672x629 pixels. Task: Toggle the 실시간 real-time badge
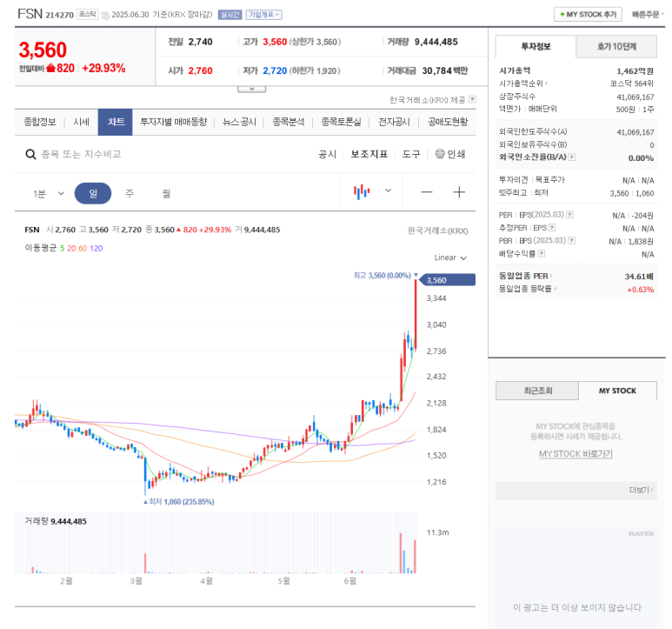point(230,15)
